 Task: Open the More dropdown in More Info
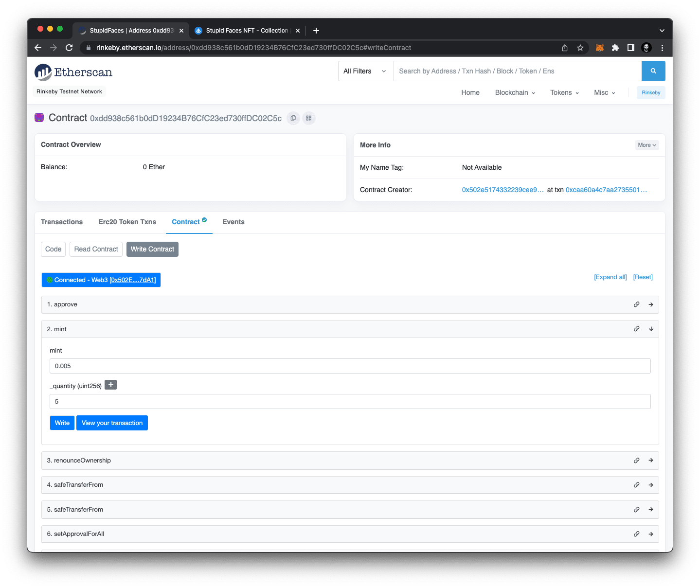click(647, 145)
